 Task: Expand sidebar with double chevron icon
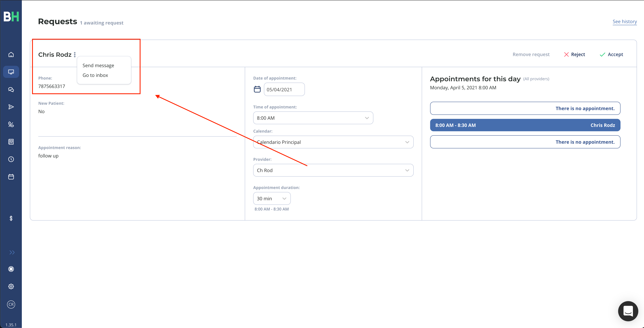tap(12, 252)
